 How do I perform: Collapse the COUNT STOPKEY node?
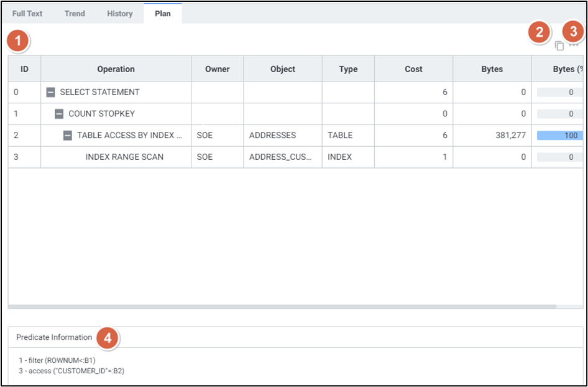pos(59,114)
